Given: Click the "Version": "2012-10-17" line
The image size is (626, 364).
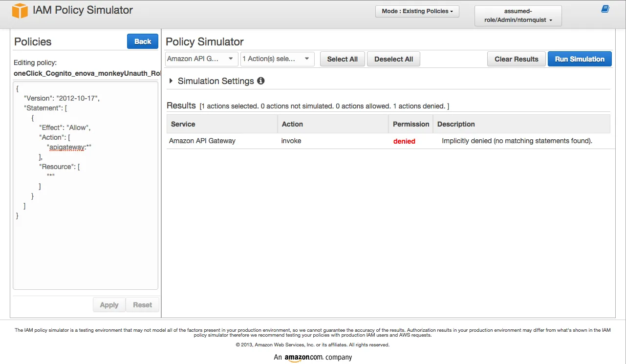Looking at the screenshot, I should 62,98.
